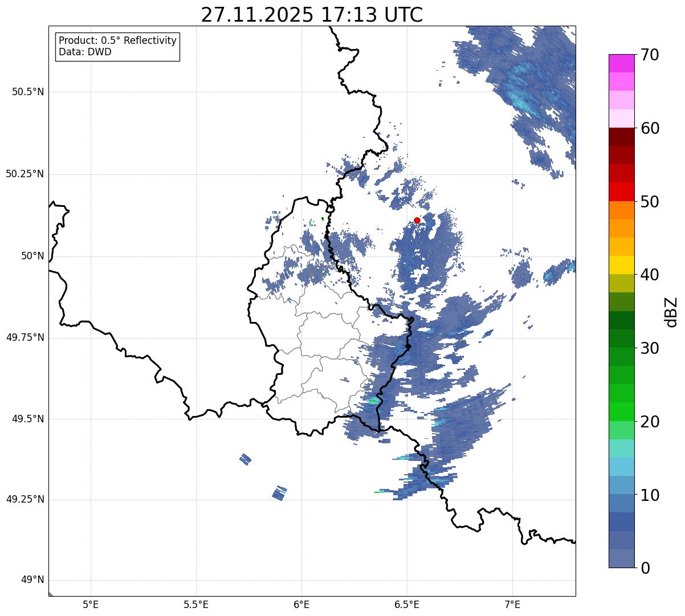The width and height of the screenshot is (685, 616).
Task: Pick the bright red colorbar segment at 50
Action: [625, 192]
